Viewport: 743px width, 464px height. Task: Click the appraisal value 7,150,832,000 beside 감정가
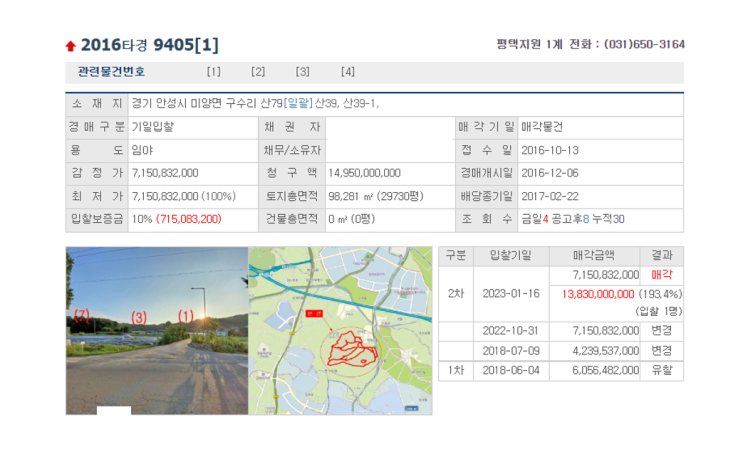(x=165, y=173)
